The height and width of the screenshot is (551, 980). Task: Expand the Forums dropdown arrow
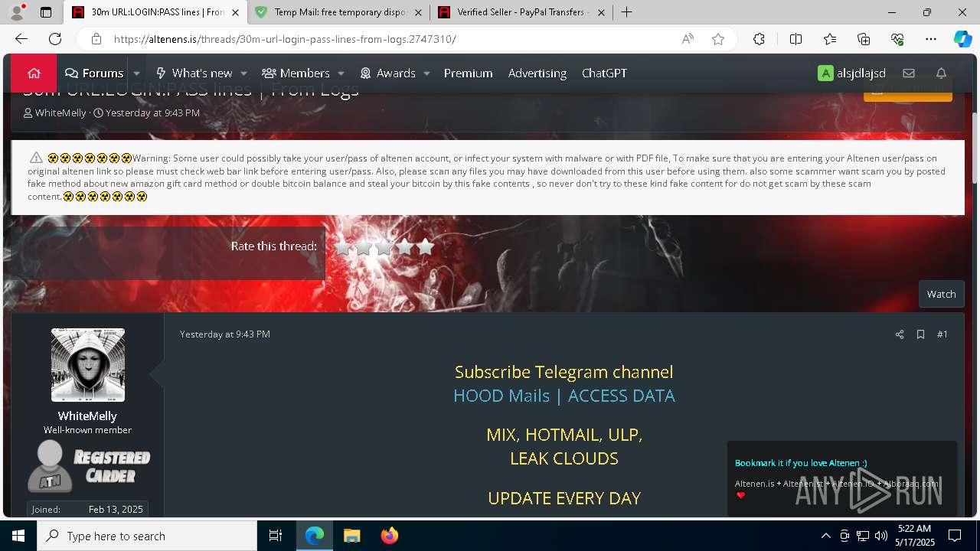pos(137,73)
